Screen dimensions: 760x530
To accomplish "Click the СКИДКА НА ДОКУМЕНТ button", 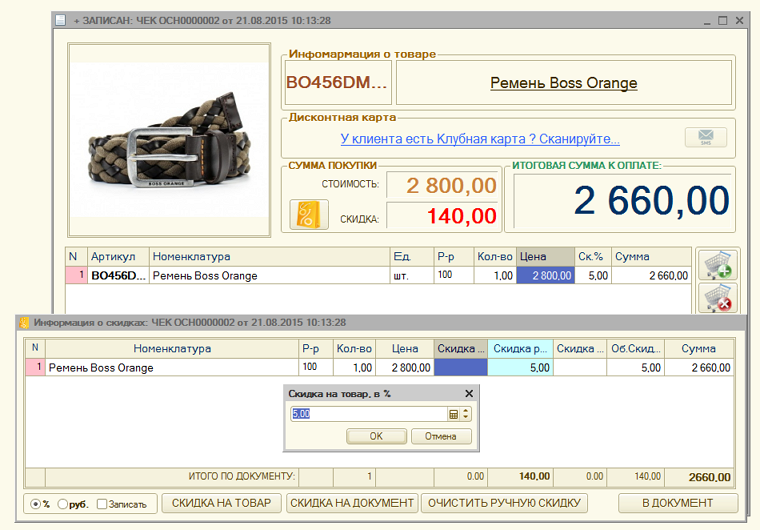I will click(x=352, y=503).
